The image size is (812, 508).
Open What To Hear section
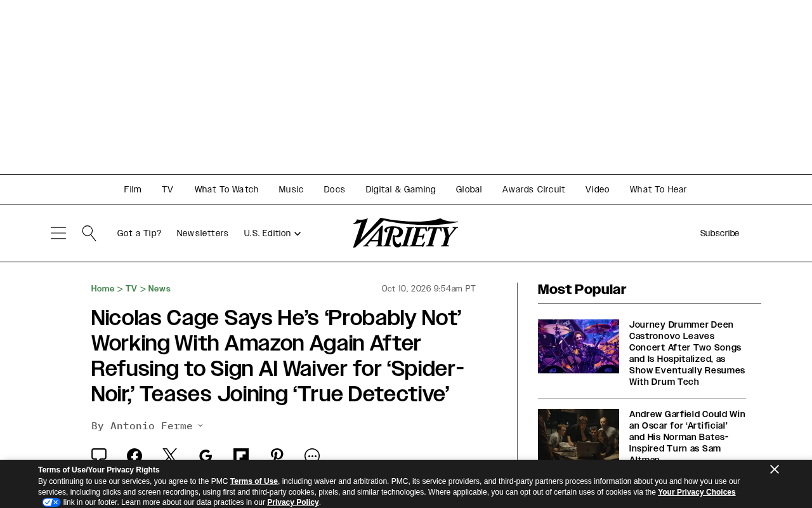pyautogui.click(x=658, y=189)
